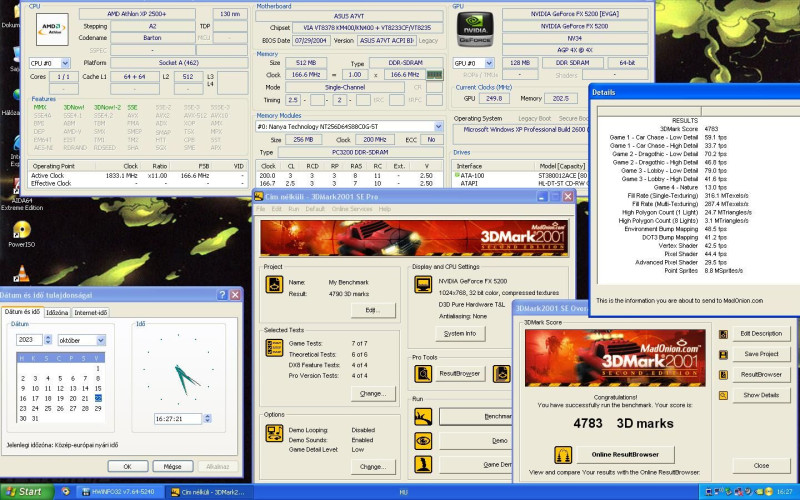Click the Benchmark run icon
The image size is (800, 500).
coord(423,417)
